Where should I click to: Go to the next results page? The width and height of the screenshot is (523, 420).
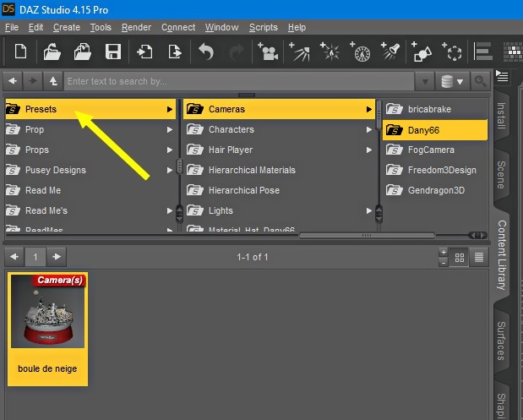(x=57, y=257)
